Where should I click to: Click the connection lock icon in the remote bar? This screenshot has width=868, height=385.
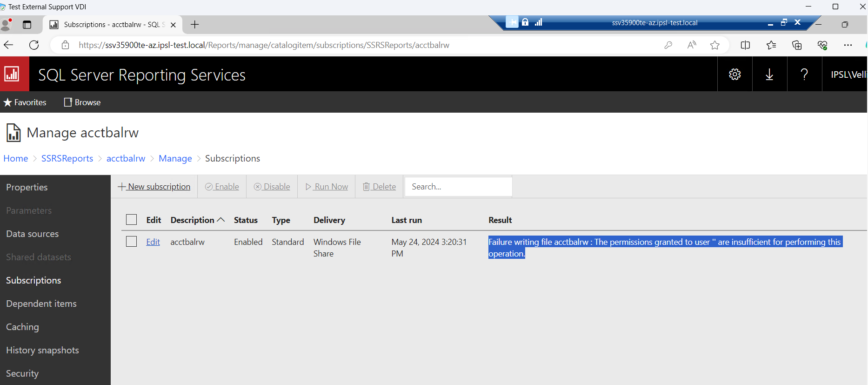point(525,22)
